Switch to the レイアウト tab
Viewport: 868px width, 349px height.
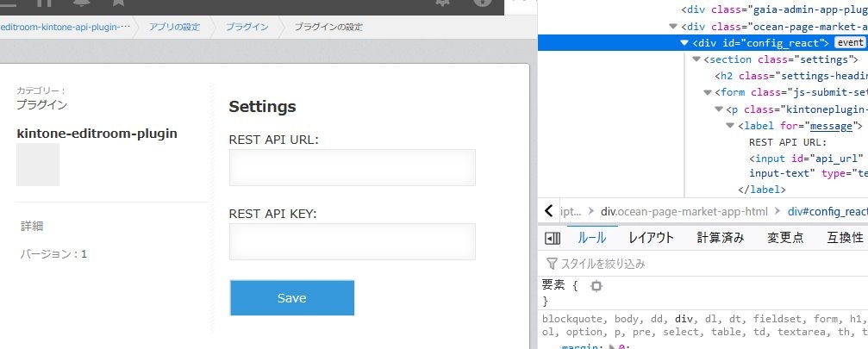[x=651, y=239]
